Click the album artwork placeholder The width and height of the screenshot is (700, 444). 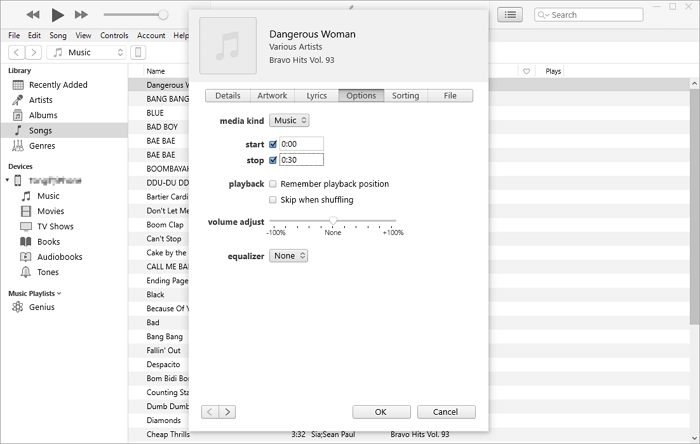(x=228, y=46)
